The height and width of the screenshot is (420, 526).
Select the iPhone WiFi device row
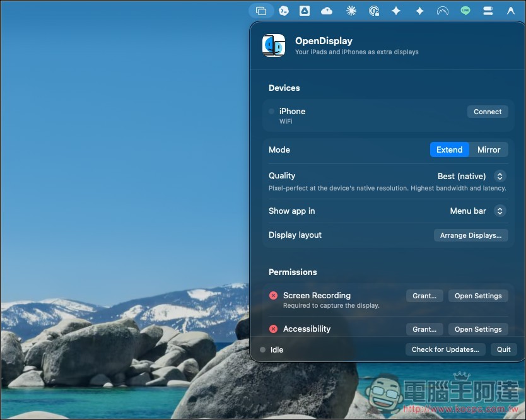point(388,115)
